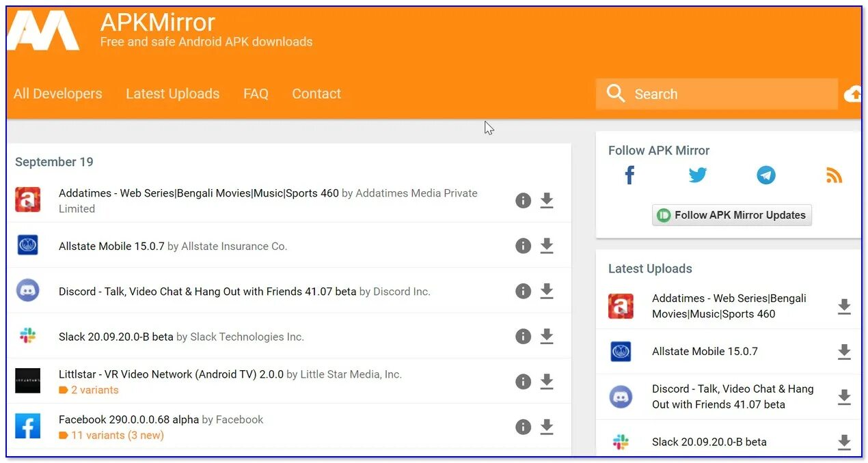Open Allstate app icon in main list
The height and width of the screenshot is (463, 868).
tap(28, 245)
